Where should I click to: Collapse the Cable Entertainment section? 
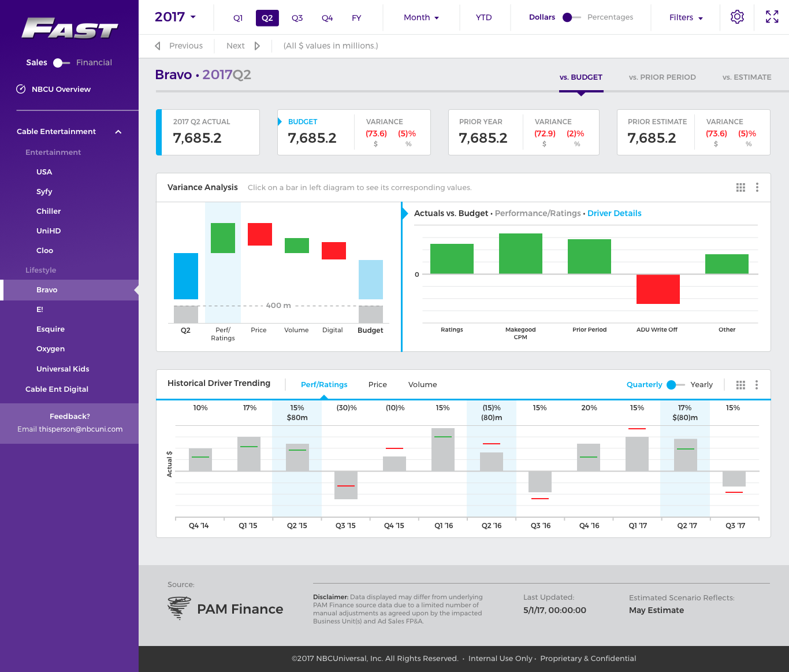pyautogui.click(x=118, y=132)
